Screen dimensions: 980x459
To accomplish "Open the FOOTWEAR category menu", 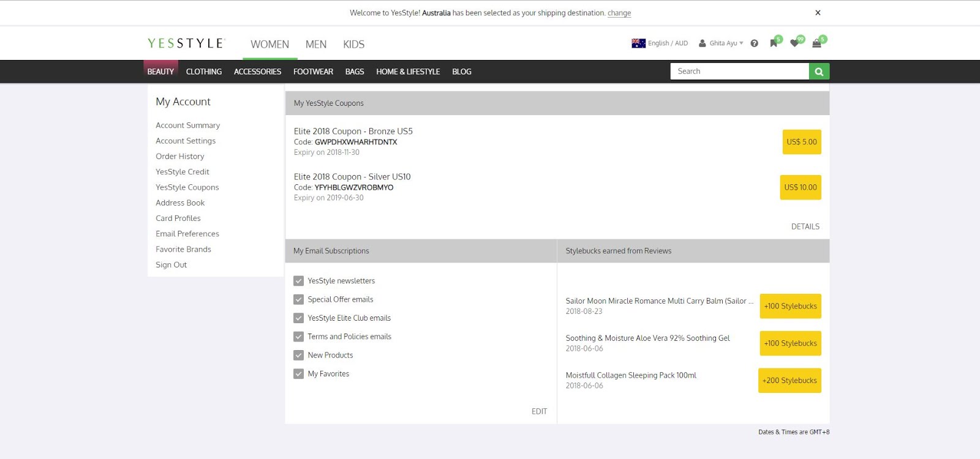I will (313, 72).
